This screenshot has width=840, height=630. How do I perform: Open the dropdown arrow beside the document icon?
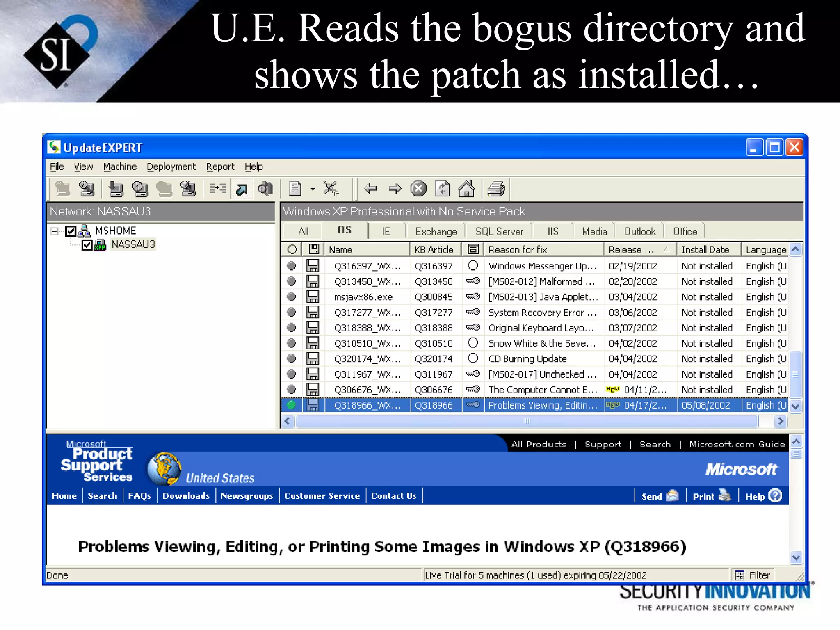coord(313,189)
